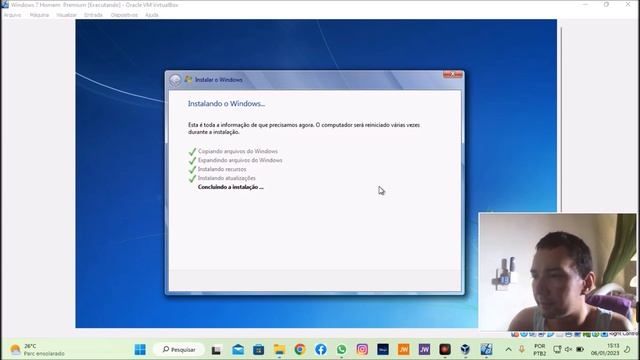
Task: Click 'Expandindo arquivos do Windows' step
Action: point(240,160)
